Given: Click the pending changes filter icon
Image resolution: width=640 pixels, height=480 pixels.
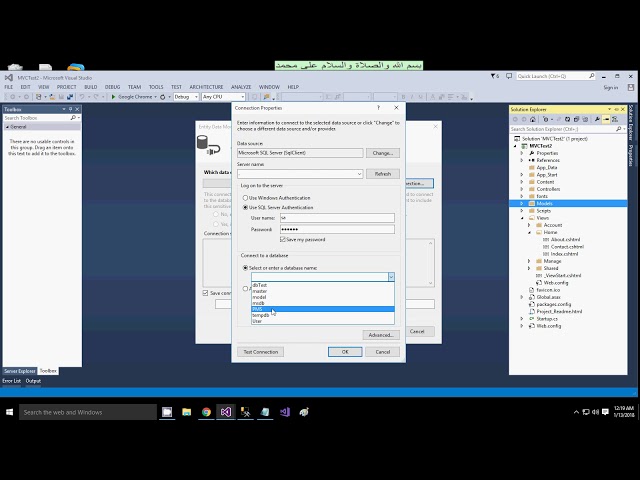Looking at the screenshot, I should pyautogui.click(x=545, y=119).
